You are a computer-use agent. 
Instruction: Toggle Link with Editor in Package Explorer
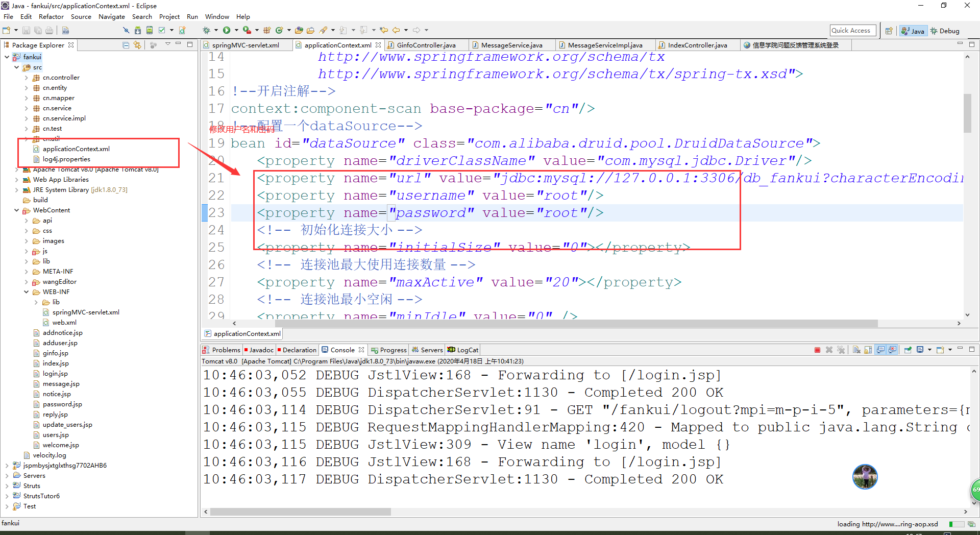137,45
